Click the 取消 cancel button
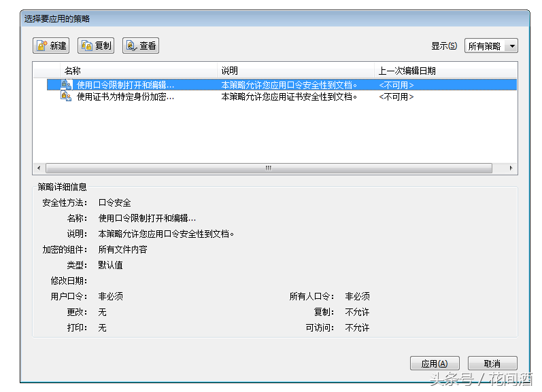This screenshot has height=392, width=542. click(492, 363)
